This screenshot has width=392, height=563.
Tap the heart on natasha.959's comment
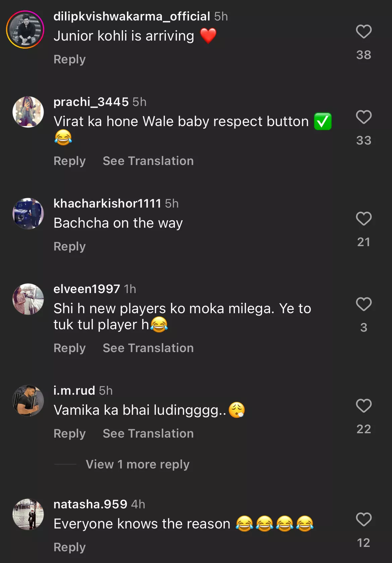click(364, 519)
